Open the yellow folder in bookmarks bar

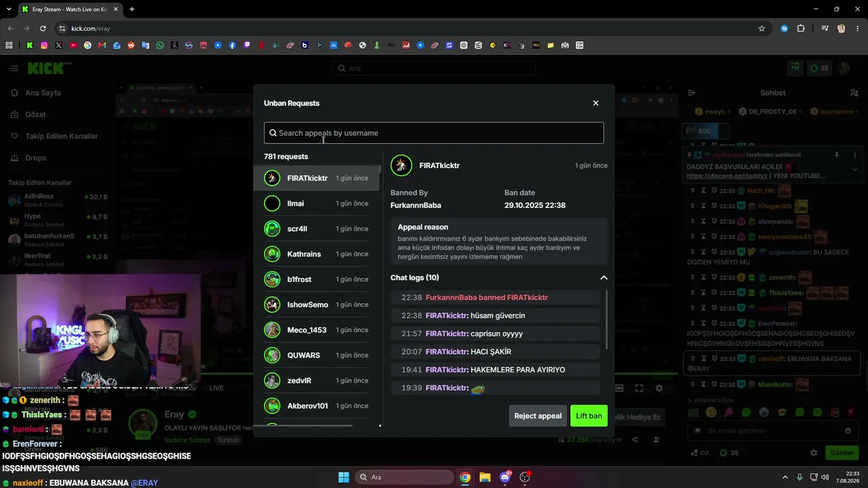coord(551,45)
